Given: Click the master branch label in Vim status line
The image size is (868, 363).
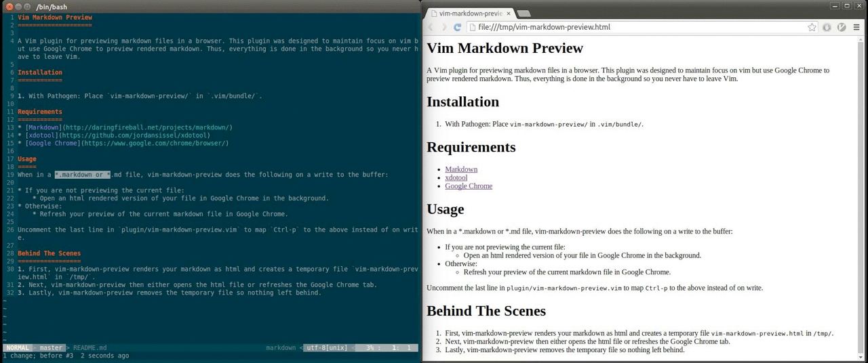Looking at the screenshot, I should click(x=51, y=347).
